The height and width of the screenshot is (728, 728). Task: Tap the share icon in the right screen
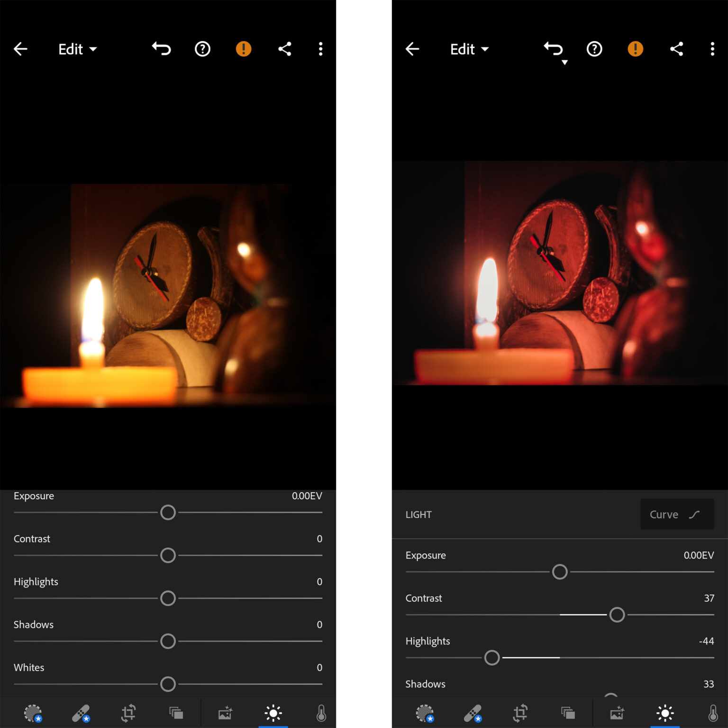pyautogui.click(x=676, y=49)
